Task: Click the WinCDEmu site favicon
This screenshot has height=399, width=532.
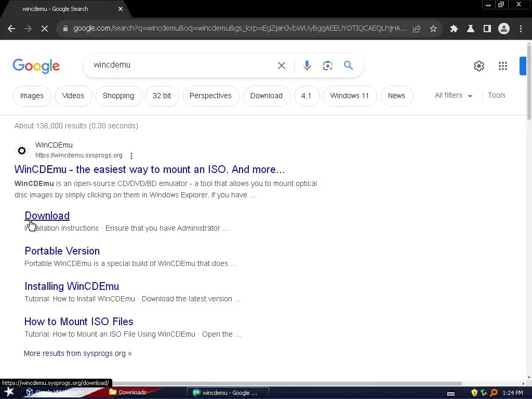Action: click(22, 151)
